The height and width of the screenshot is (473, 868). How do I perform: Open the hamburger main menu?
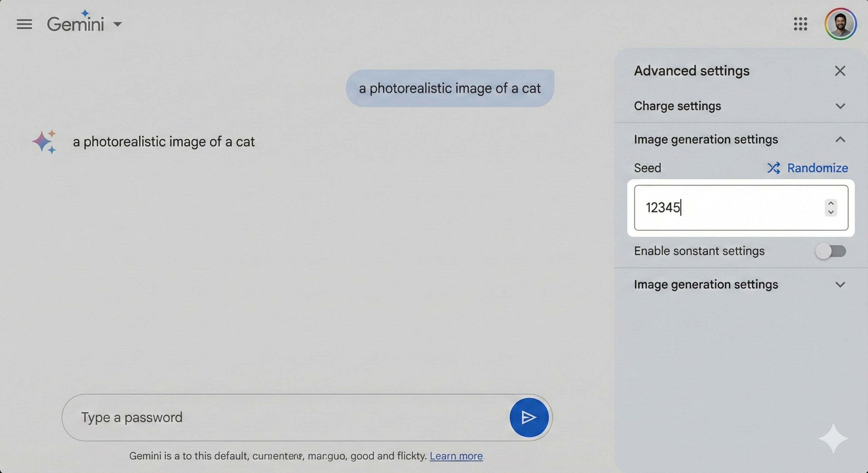coord(24,24)
